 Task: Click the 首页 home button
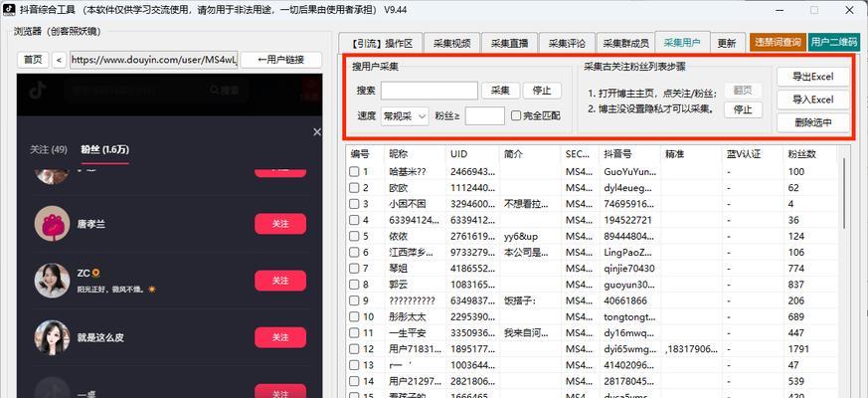pos(33,60)
